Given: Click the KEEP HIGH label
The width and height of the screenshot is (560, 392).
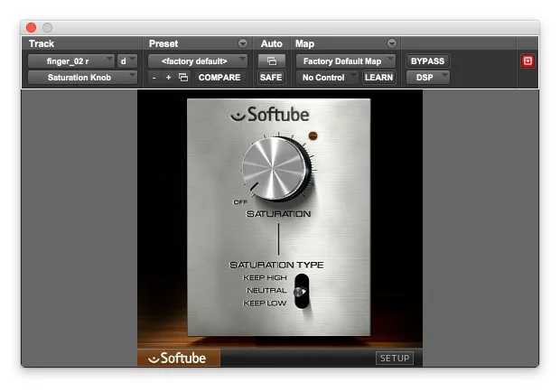Looking at the screenshot, I should 265,278.
